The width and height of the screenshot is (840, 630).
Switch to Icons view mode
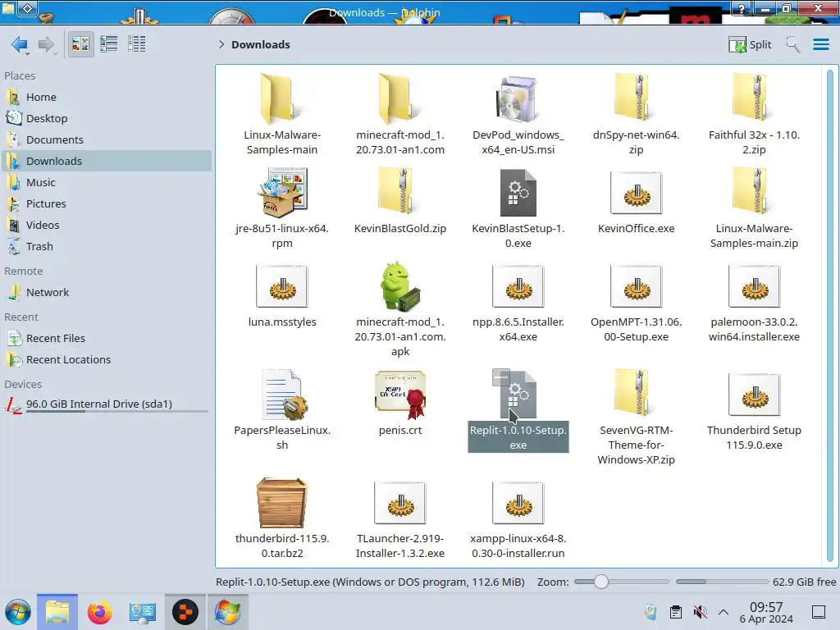coord(80,44)
